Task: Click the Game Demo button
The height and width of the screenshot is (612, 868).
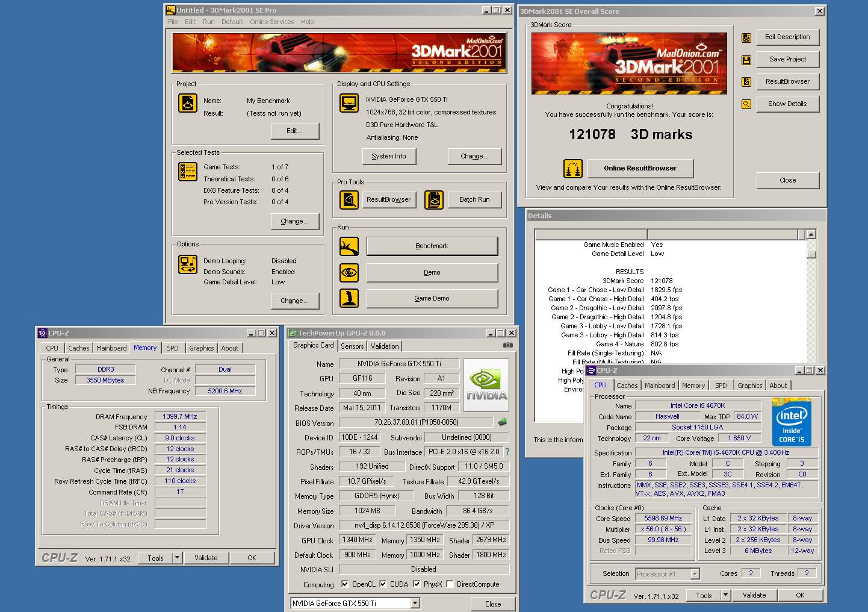Action: pos(432,299)
